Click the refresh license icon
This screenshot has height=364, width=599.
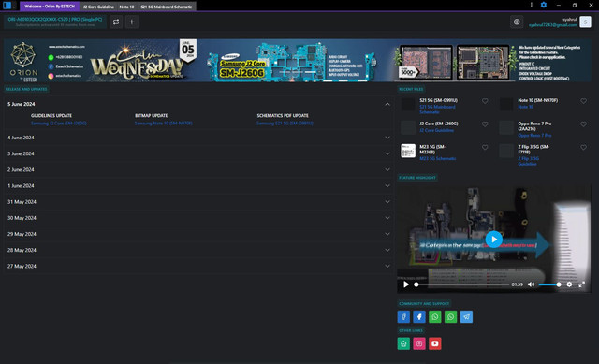point(116,22)
